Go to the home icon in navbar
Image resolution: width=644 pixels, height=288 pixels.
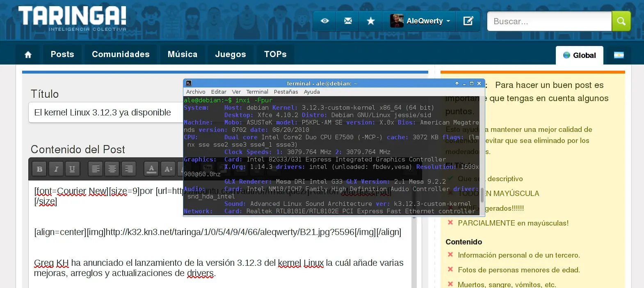click(x=28, y=55)
